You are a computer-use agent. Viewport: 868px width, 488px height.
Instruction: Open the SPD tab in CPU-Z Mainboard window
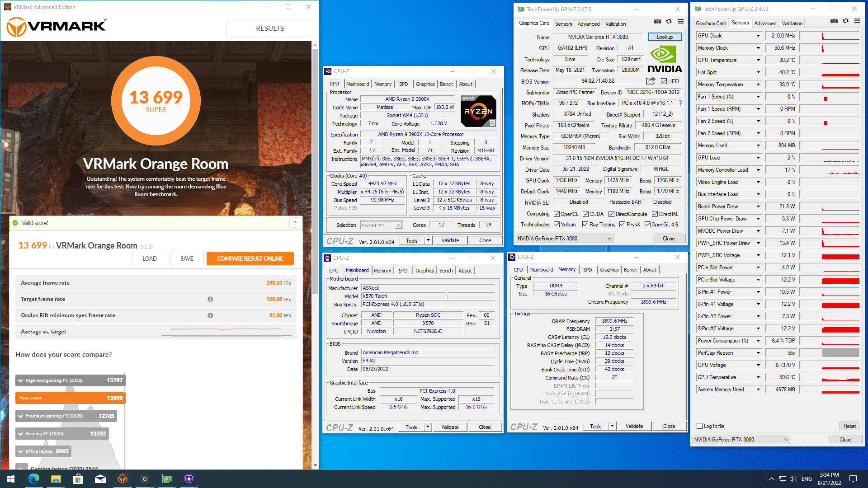pyautogui.click(x=403, y=271)
